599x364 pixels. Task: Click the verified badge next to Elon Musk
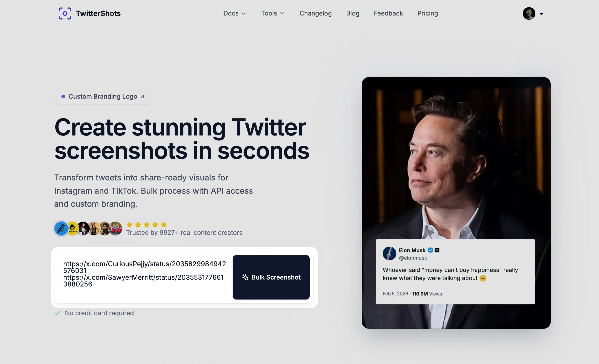tap(430, 250)
